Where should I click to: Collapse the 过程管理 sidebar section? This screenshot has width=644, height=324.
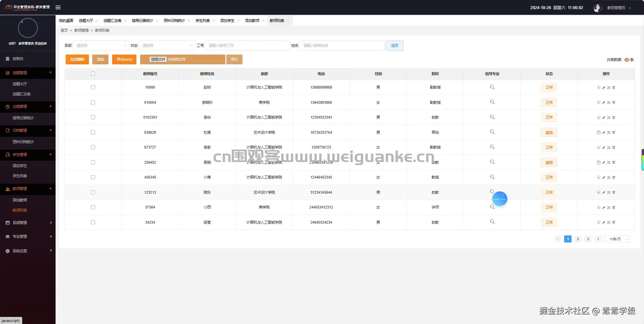28,106
